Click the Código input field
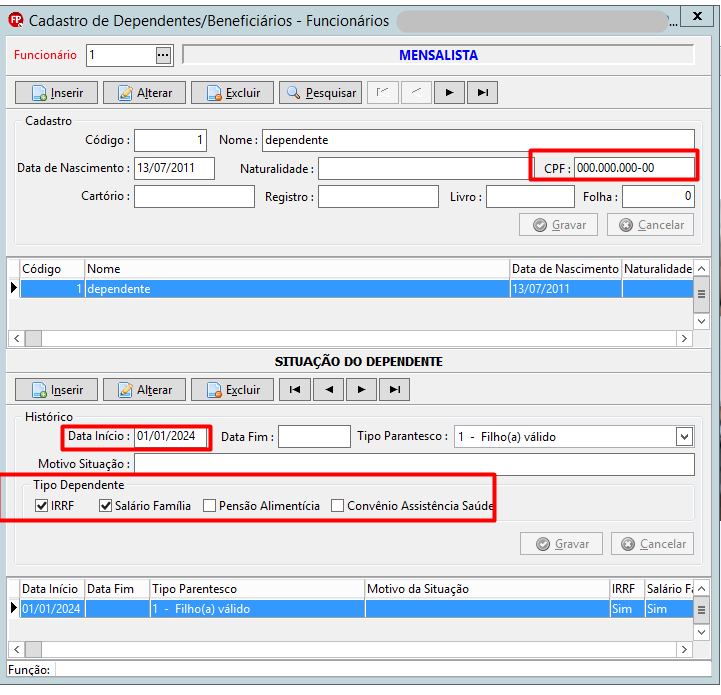This screenshot has height=695, width=721. [170, 140]
